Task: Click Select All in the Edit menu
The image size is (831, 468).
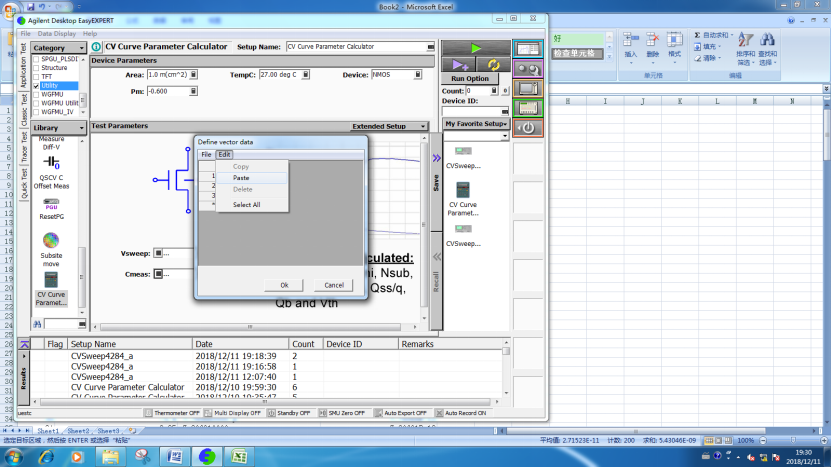Action: click(x=252, y=205)
